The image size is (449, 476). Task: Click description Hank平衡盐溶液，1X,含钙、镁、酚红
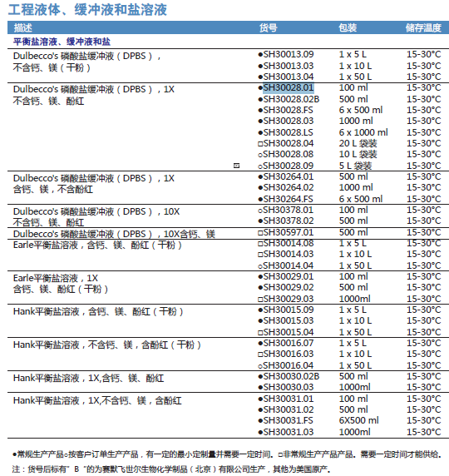coord(89,378)
